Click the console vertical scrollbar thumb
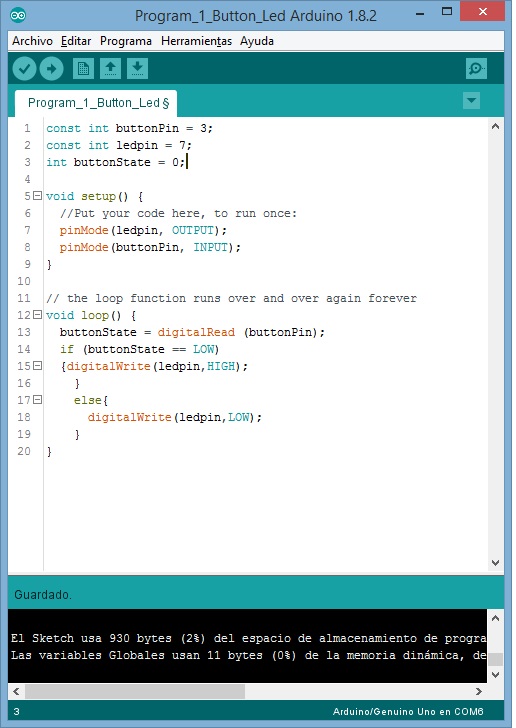 coord(496,659)
